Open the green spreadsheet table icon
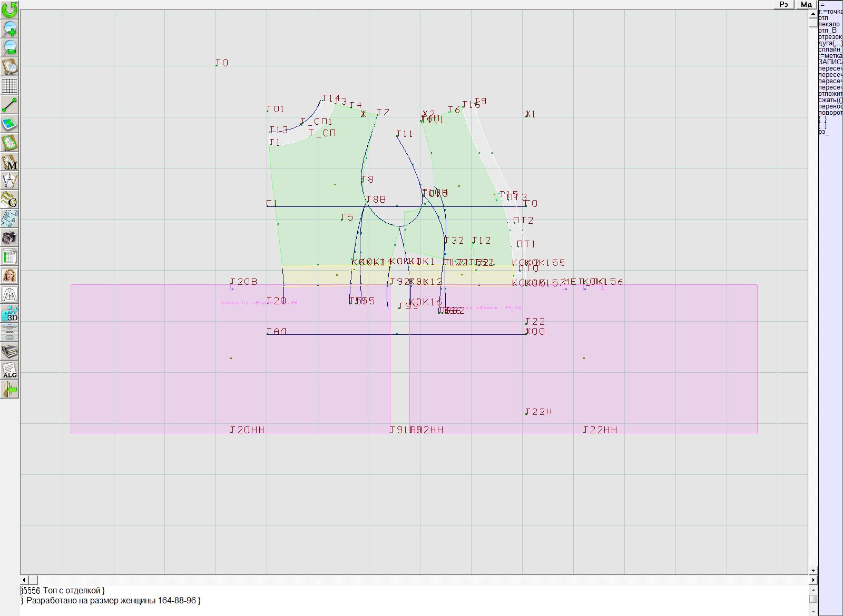The height and width of the screenshot is (616, 843). pyautogui.click(x=9, y=256)
